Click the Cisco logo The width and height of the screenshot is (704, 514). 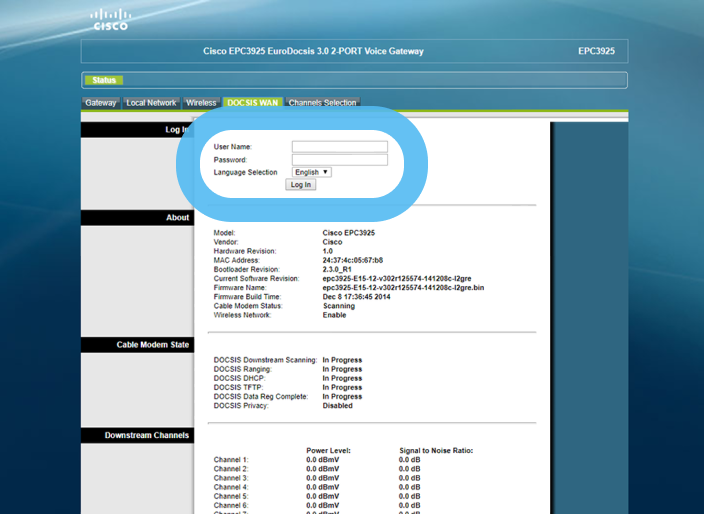pos(110,20)
